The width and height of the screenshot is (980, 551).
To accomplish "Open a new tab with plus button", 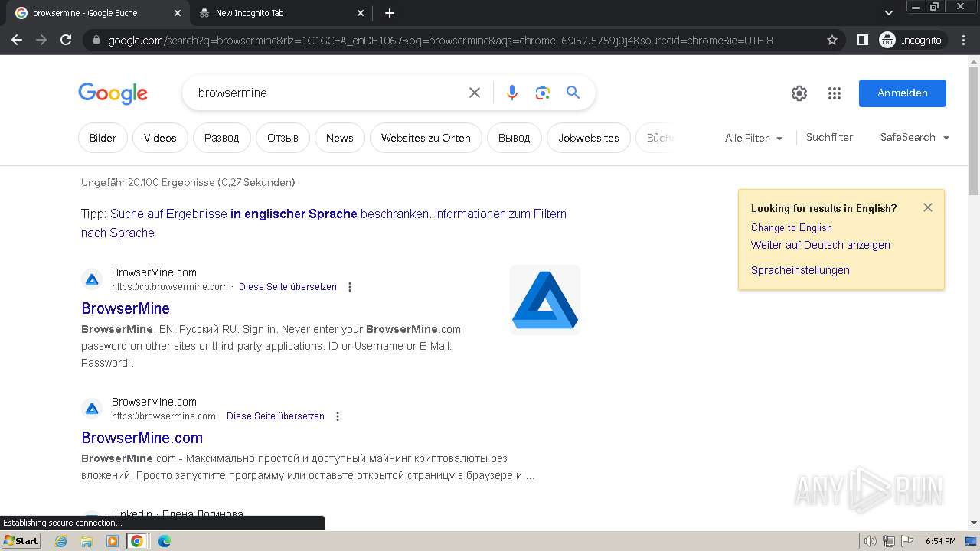I will (390, 13).
